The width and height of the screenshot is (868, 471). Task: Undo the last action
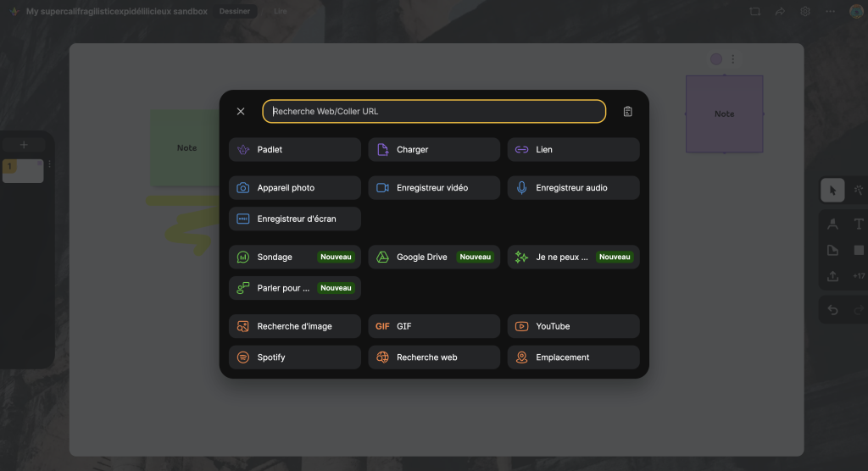click(832, 310)
